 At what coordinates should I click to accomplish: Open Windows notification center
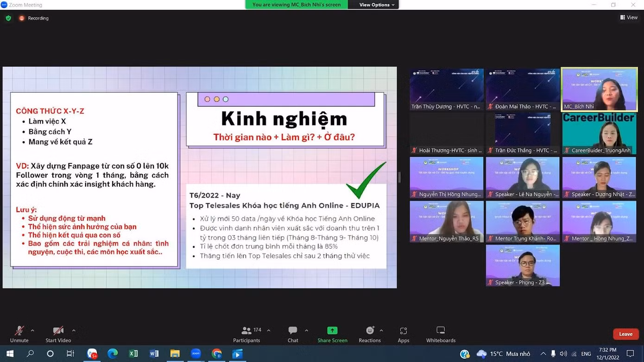tap(630, 354)
